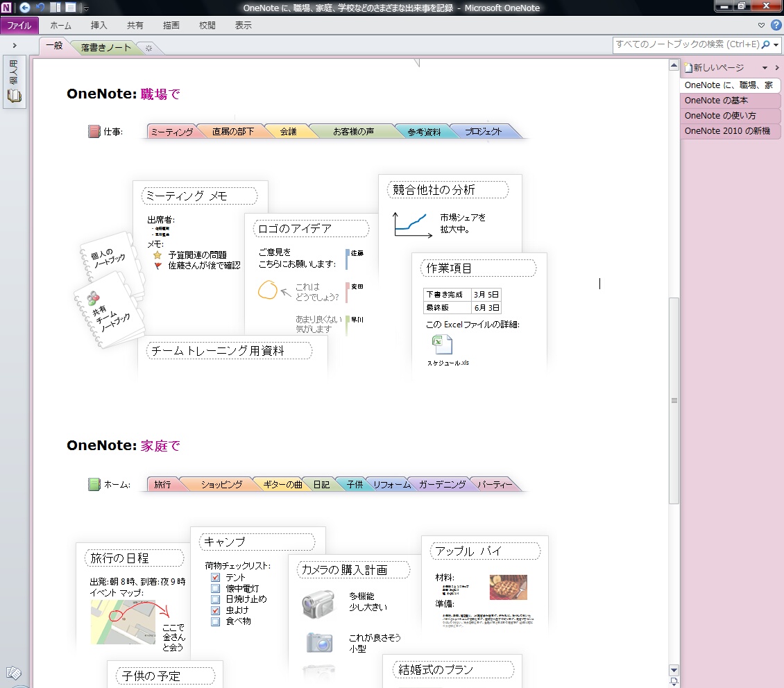Click the market share line chart icon

(x=412, y=225)
